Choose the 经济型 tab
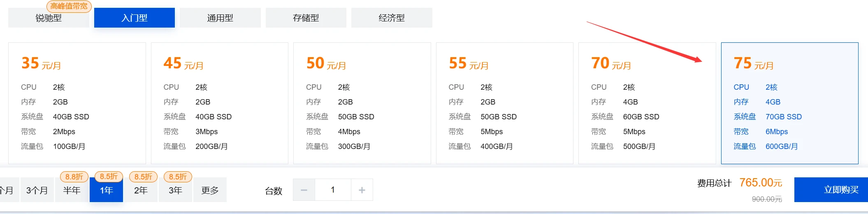868x214 pixels. [392, 18]
